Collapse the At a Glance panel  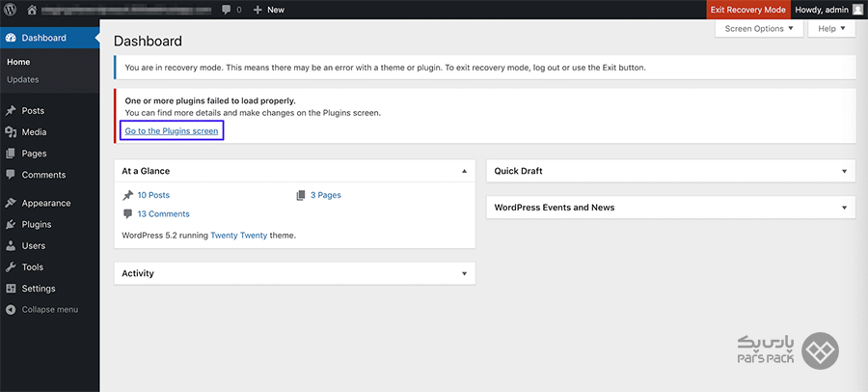click(x=465, y=171)
